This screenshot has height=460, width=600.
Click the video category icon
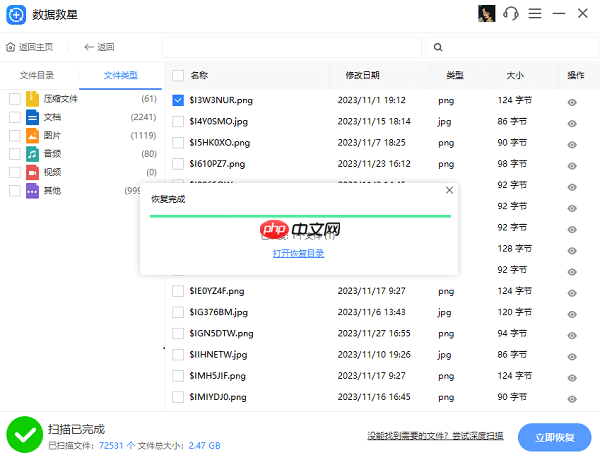tap(32, 172)
